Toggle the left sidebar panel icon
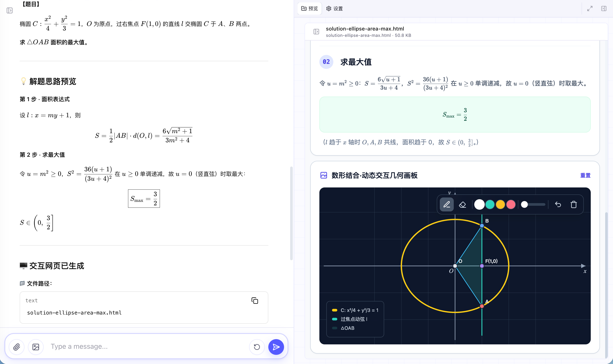The height and width of the screenshot is (364, 613). pos(10,10)
